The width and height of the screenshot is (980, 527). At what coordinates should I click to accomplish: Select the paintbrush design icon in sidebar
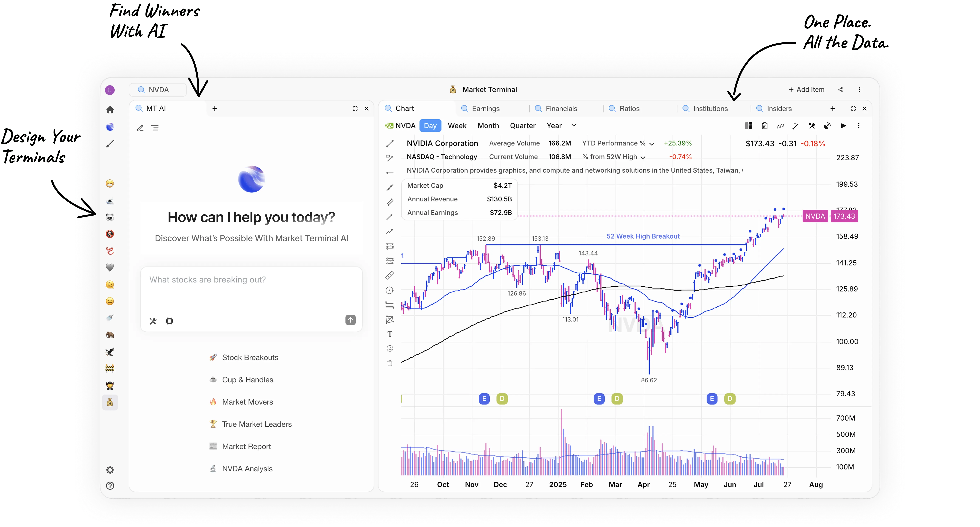110,144
